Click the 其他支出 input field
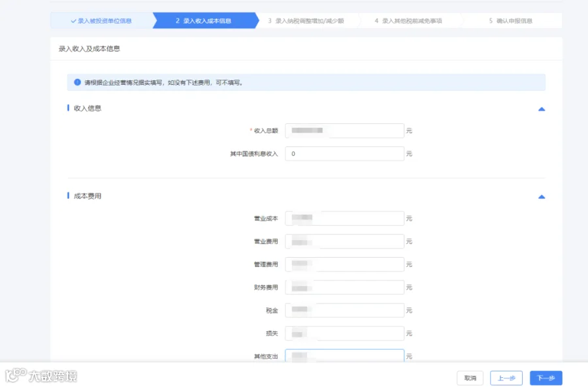This screenshot has height=387, width=588. (x=344, y=356)
